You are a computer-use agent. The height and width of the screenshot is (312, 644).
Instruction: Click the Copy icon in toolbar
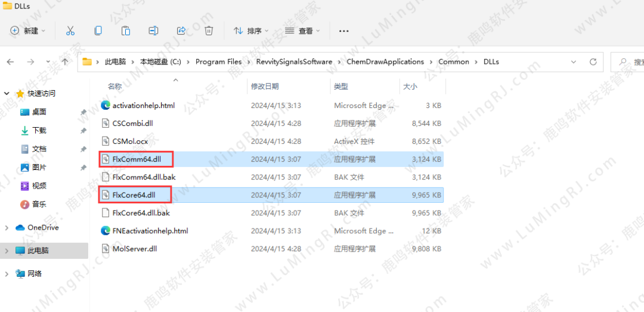pyautogui.click(x=98, y=31)
